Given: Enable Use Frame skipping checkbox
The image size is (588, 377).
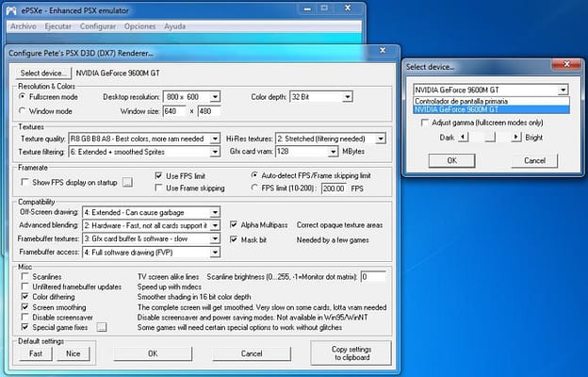Looking at the screenshot, I should (x=158, y=188).
